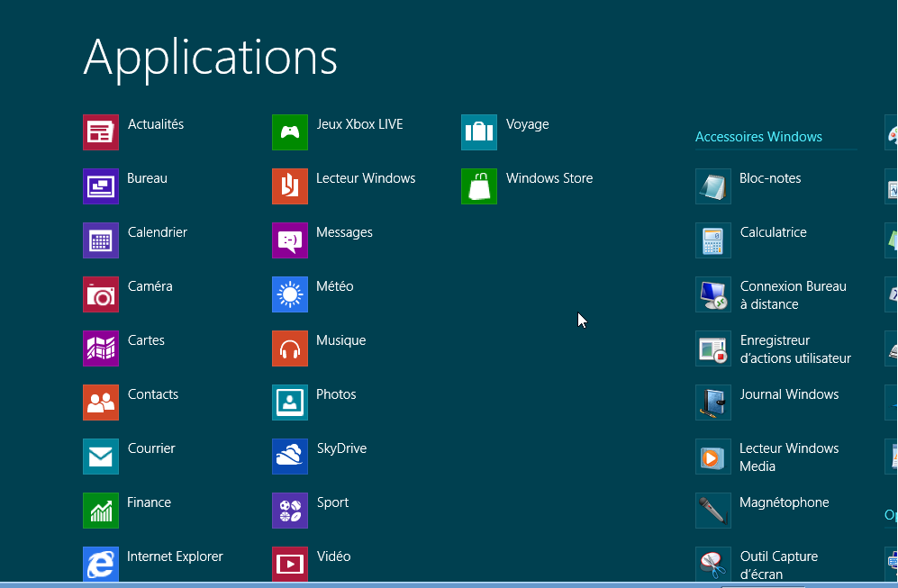Click the Connexion Bureau à distance label
This screenshot has width=898, height=588.
coord(793,295)
